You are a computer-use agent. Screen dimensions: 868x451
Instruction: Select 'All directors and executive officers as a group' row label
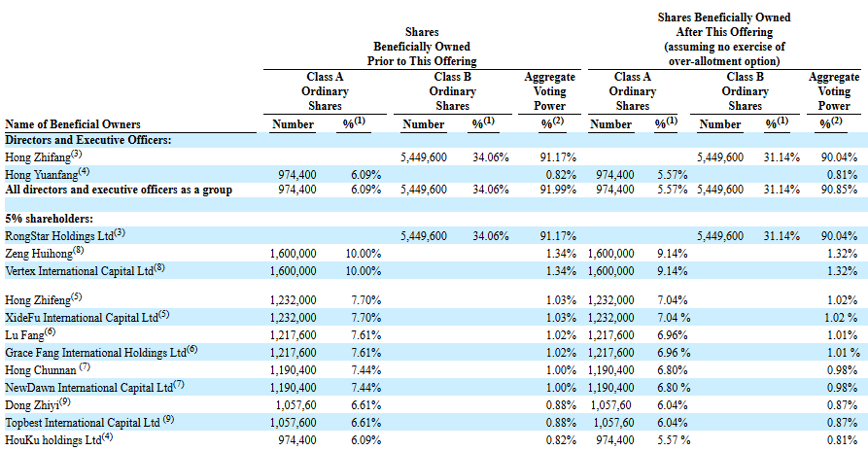[x=119, y=190]
